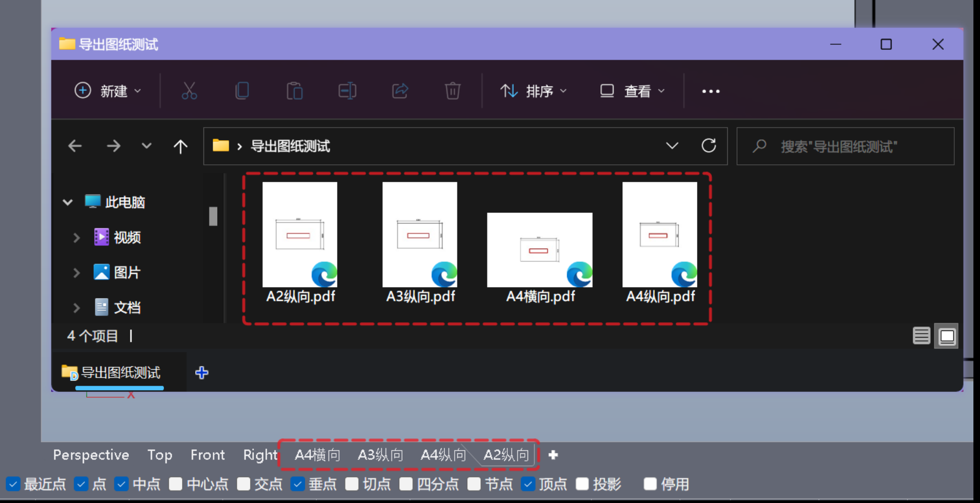Go up one folder level arrow
Screen dimensions: 980x503
tap(180, 146)
